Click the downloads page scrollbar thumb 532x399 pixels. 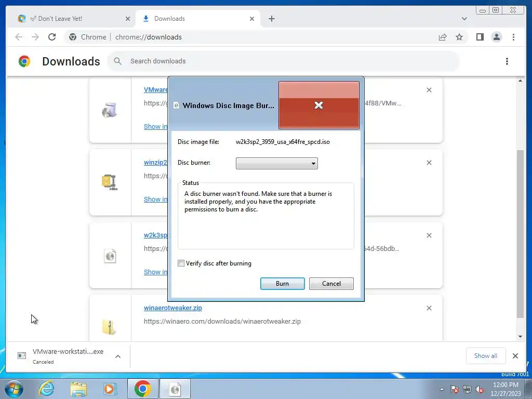tap(520, 233)
